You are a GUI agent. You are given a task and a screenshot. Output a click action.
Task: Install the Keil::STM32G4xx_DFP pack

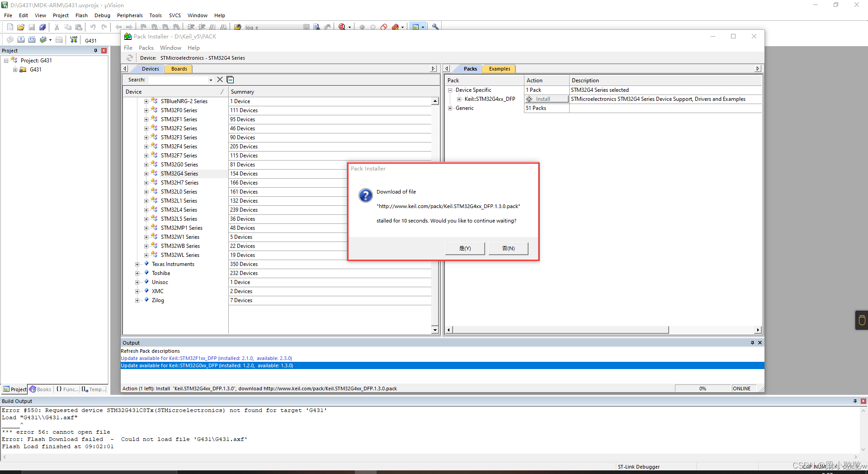click(547, 99)
